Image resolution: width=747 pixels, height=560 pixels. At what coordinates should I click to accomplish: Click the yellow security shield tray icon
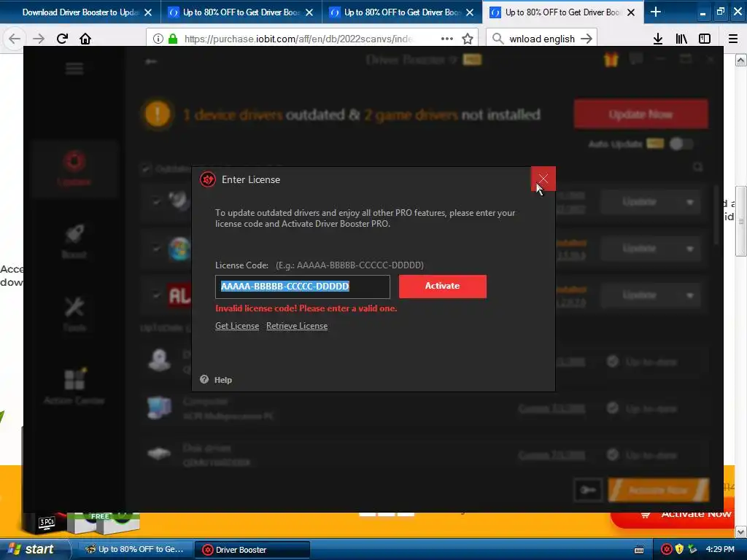click(x=679, y=550)
